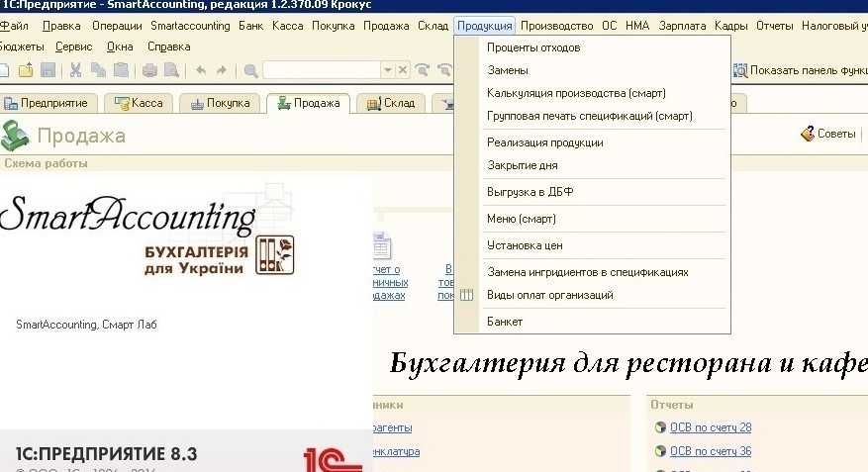The image size is (868, 472).
Task: Click the Продажа cash register header icon
Action: click(15, 136)
